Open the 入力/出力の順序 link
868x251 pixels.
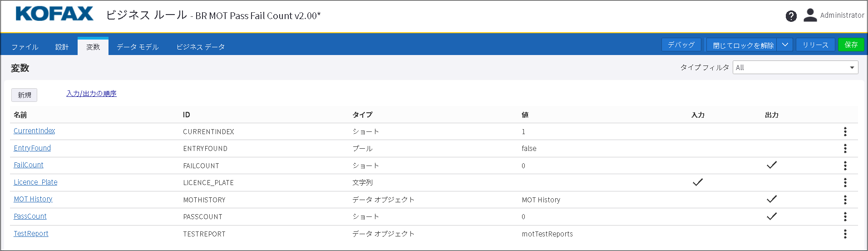[91, 94]
